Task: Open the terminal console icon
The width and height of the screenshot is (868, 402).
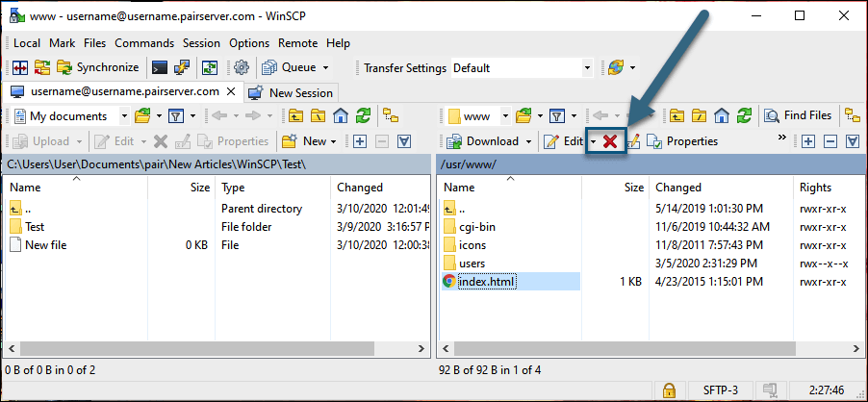Action: pos(160,67)
